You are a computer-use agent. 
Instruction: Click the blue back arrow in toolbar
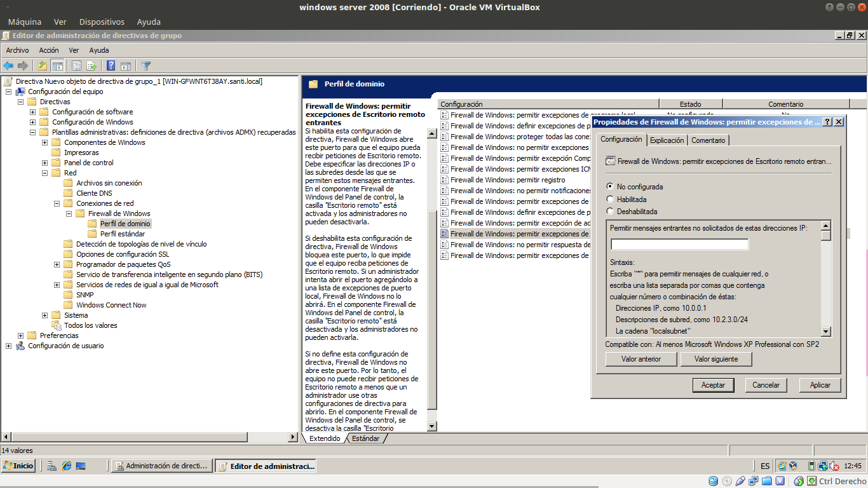[8, 65]
